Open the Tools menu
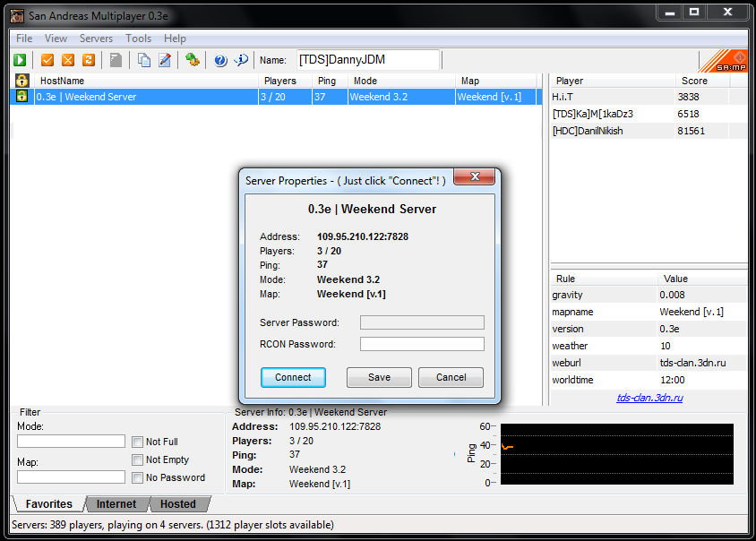 (x=138, y=39)
